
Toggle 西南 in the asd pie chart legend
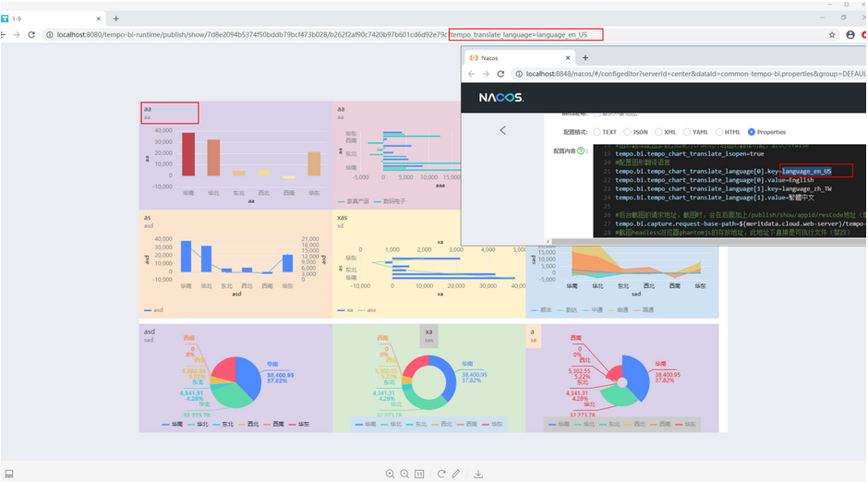pyautogui.click(x=273, y=424)
